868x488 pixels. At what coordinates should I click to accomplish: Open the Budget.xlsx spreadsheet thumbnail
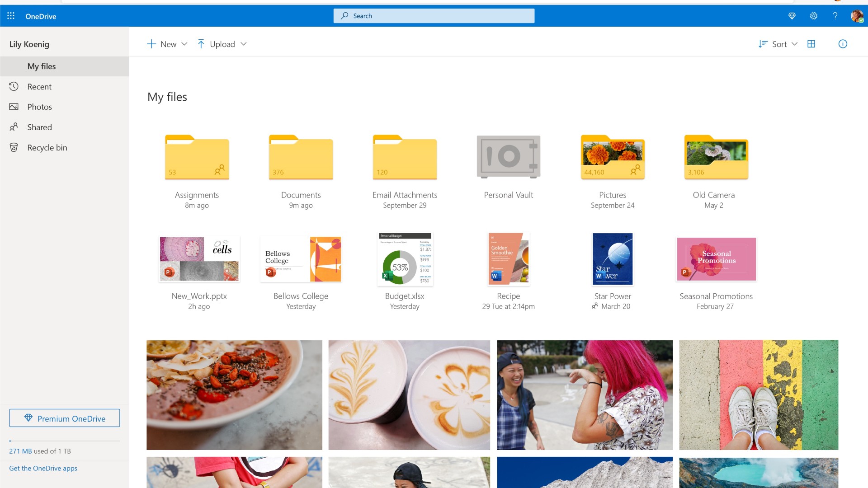[x=404, y=259]
